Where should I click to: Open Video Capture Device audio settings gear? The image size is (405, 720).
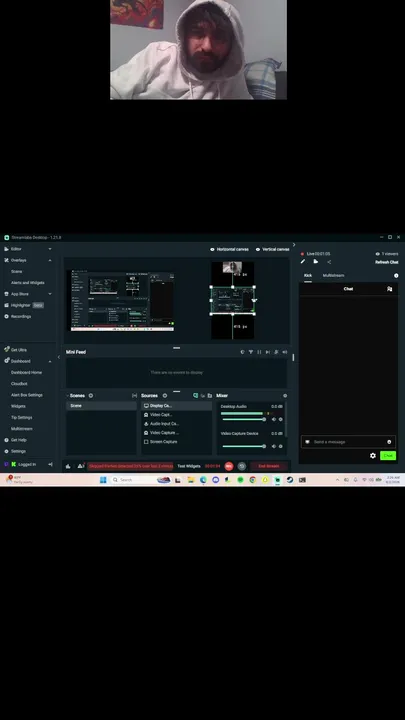[x=281, y=446]
